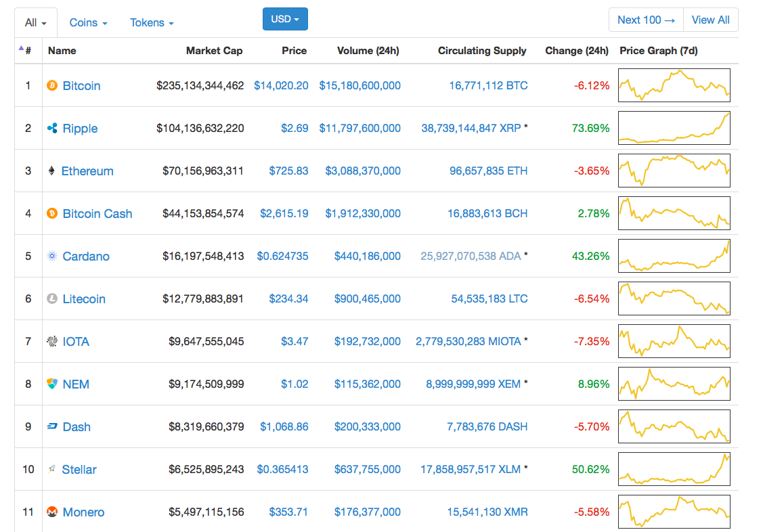Click Bitcoin market cap $235,134,344,462
The width and height of the screenshot is (763, 532).
[200, 85]
